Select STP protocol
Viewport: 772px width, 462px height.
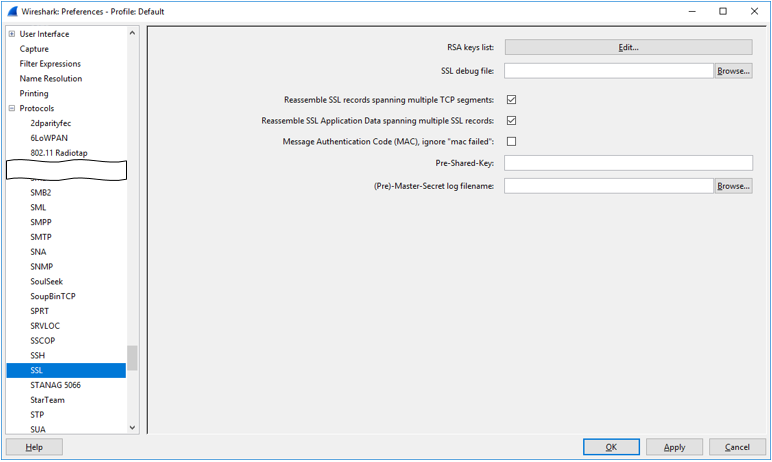pyautogui.click(x=37, y=415)
